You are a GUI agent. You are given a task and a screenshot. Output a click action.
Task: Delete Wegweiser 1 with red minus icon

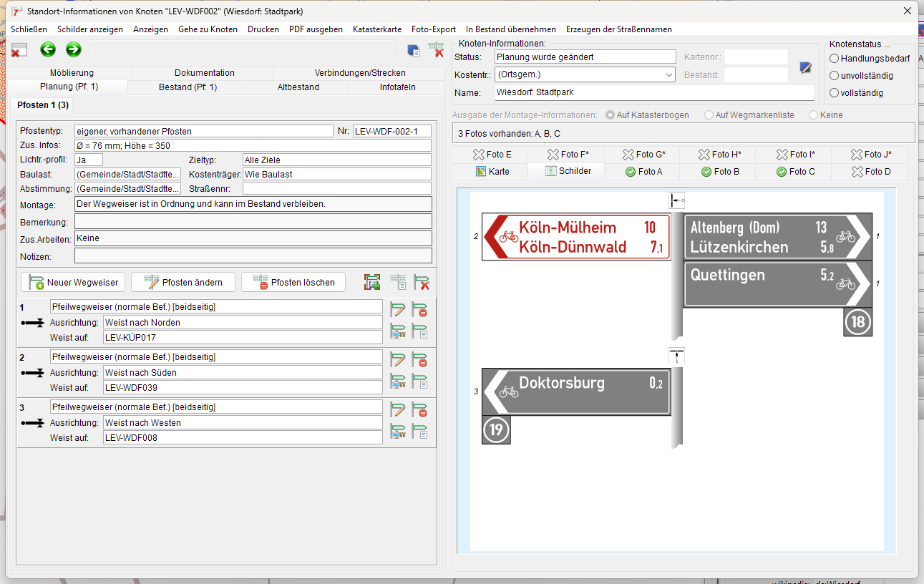pos(420,309)
